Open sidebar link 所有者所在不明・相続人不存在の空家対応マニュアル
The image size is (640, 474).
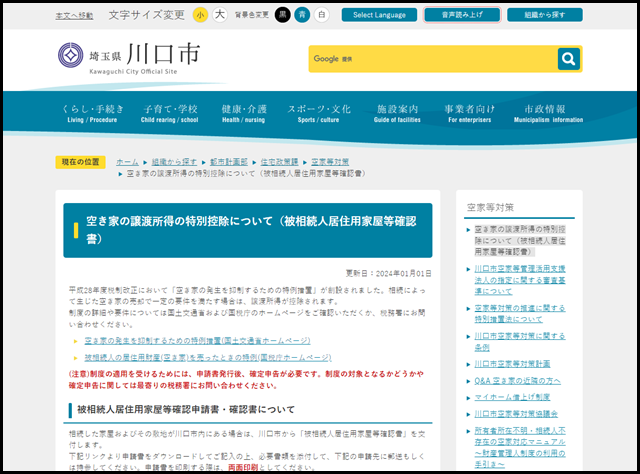click(x=520, y=447)
